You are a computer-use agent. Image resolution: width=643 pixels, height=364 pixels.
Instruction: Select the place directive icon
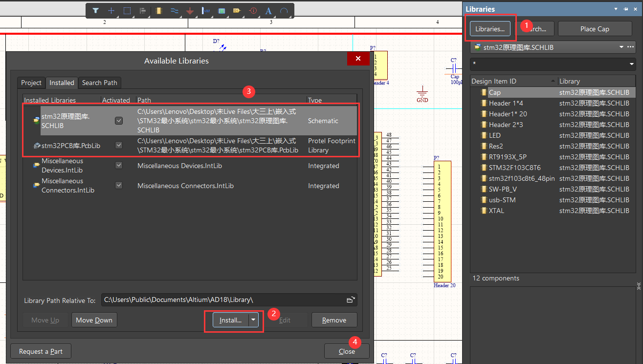point(253,10)
